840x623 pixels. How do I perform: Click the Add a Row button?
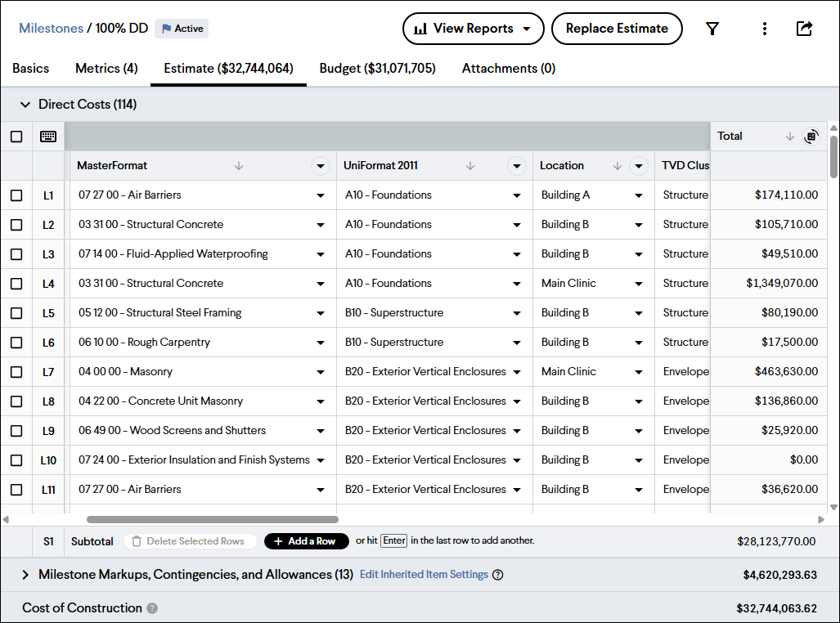click(x=306, y=541)
